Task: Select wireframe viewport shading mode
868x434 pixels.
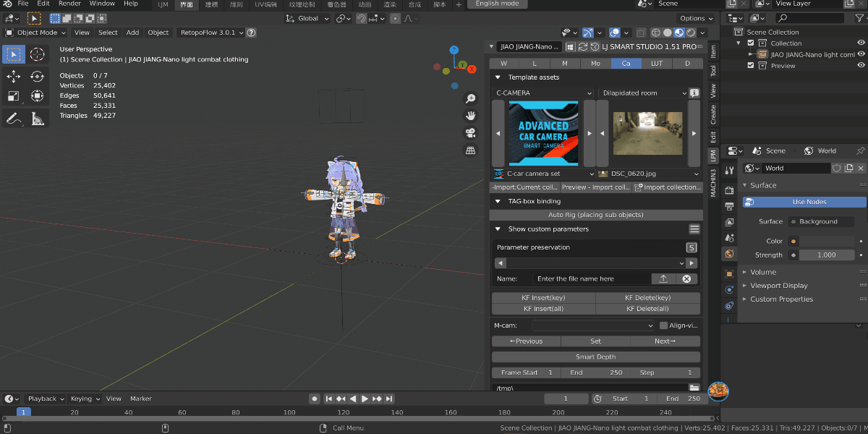Action: [x=656, y=33]
